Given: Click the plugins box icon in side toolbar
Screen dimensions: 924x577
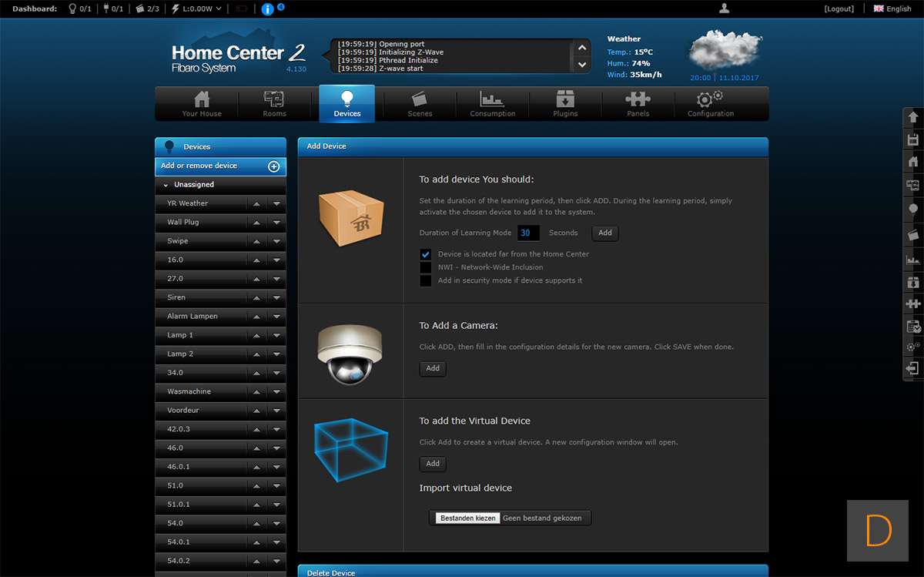Looking at the screenshot, I should [913, 282].
